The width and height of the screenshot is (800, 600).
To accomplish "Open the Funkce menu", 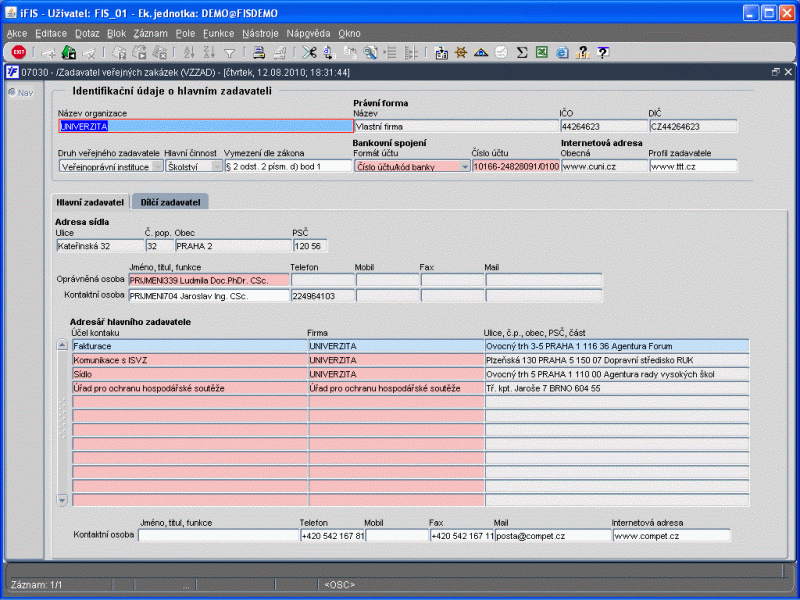I will click(218, 33).
